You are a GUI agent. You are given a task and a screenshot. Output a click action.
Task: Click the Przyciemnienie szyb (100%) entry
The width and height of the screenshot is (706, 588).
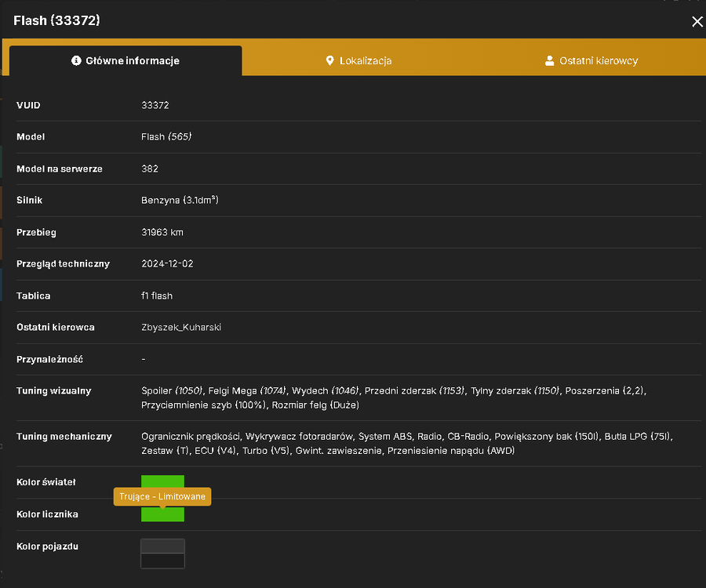pos(203,405)
